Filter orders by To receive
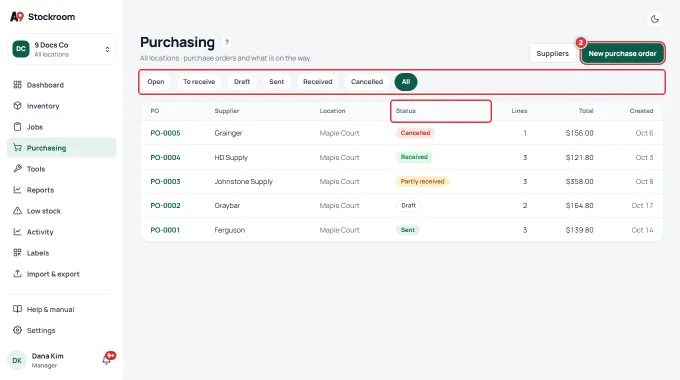This screenshot has width=680, height=380. 199,82
